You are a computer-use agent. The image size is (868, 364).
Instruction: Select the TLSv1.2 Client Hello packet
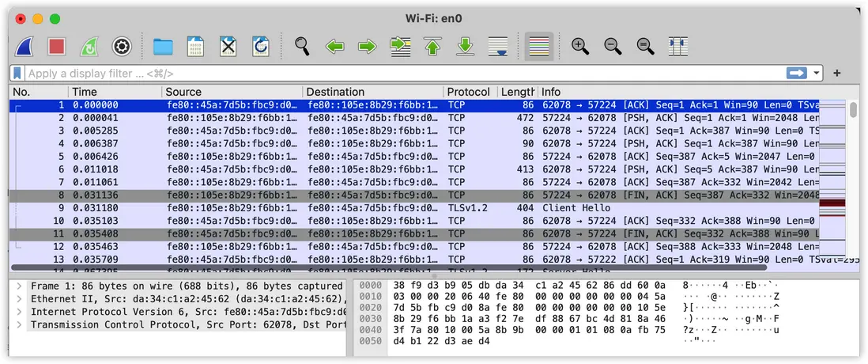click(x=414, y=208)
